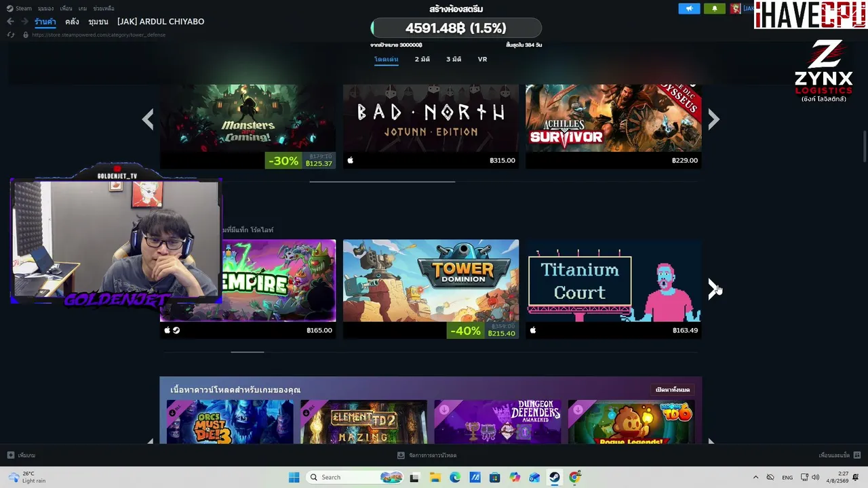Launch File Explorer from the taskbar
Image resolution: width=868 pixels, height=488 pixels.
click(x=435, y=477)
